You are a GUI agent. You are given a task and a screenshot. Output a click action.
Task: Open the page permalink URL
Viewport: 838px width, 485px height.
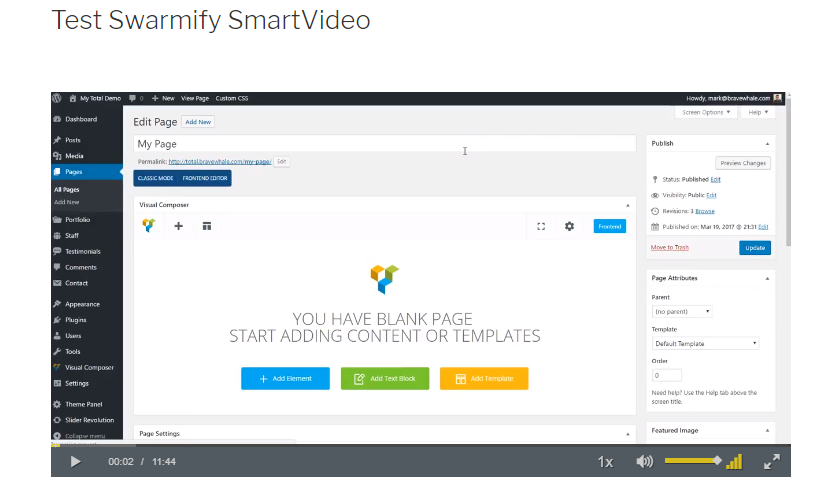(x=220, y=161)
